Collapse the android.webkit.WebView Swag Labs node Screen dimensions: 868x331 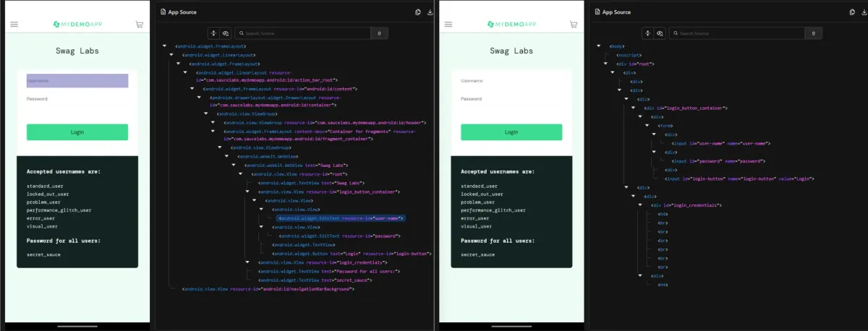click(x=234, y=165)
